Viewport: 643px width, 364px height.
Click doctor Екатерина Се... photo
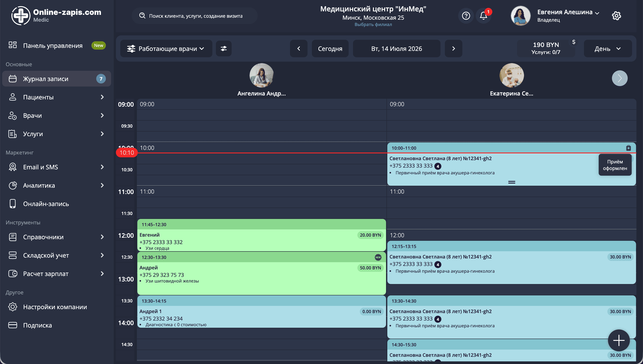tap(511, 75)
